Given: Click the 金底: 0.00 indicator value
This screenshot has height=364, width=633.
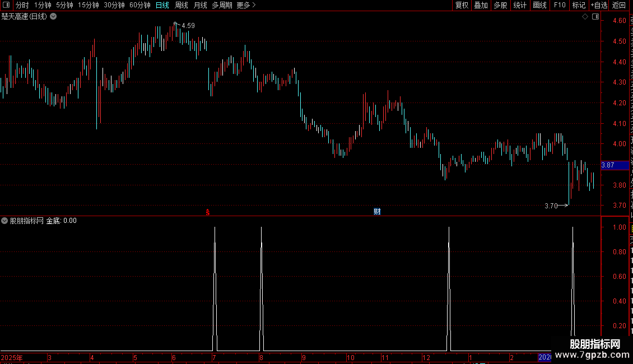Looking at the screenshot, I should pos(62,221).
